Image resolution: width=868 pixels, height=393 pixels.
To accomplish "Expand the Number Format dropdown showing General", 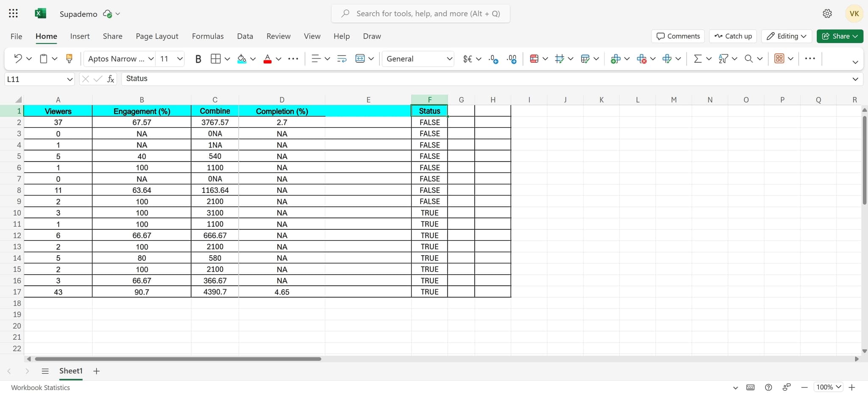I will pos(448,59).
